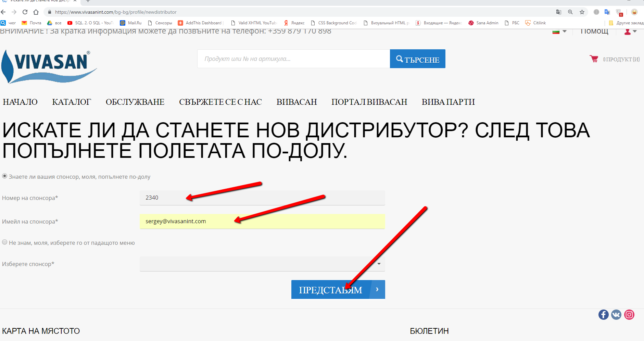The width and height of the screenshot is (644, 341).
Task: Reload the current page
Action: point(25,12)
